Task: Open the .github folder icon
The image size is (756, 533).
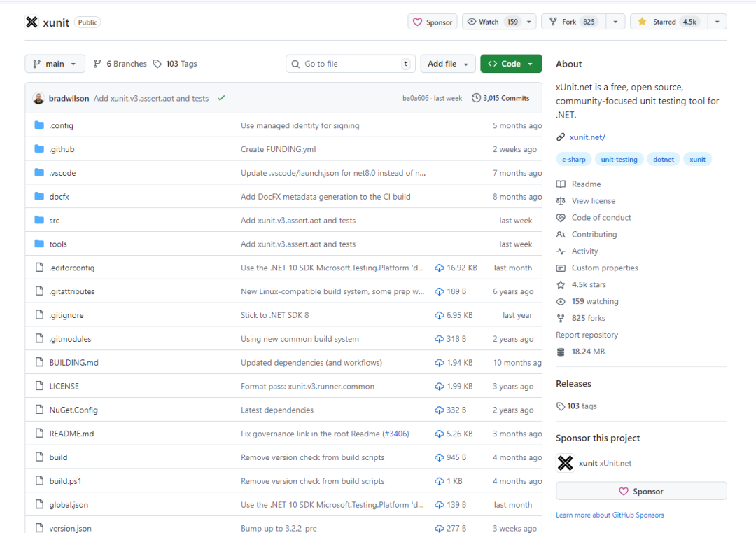Action: (x=39, y=149)
